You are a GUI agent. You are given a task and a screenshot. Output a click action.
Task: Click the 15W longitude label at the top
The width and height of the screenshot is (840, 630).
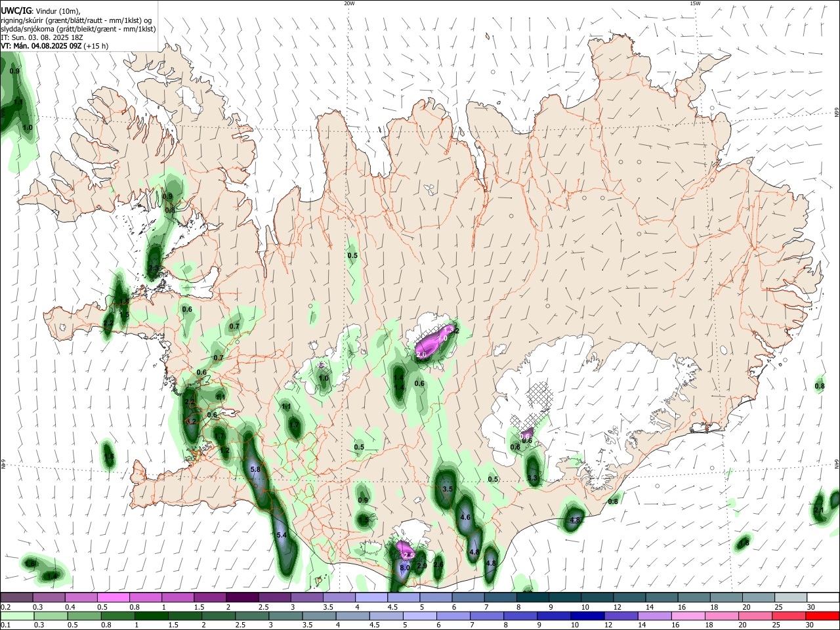point(695,3)
